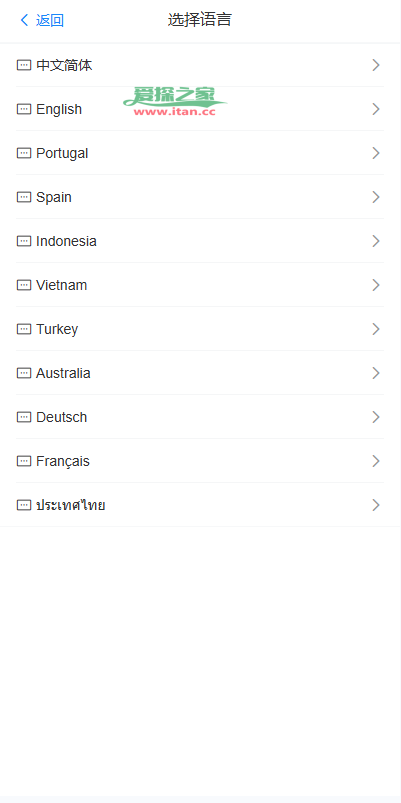Click the icon beside Portugal

[x=24, y=153]
